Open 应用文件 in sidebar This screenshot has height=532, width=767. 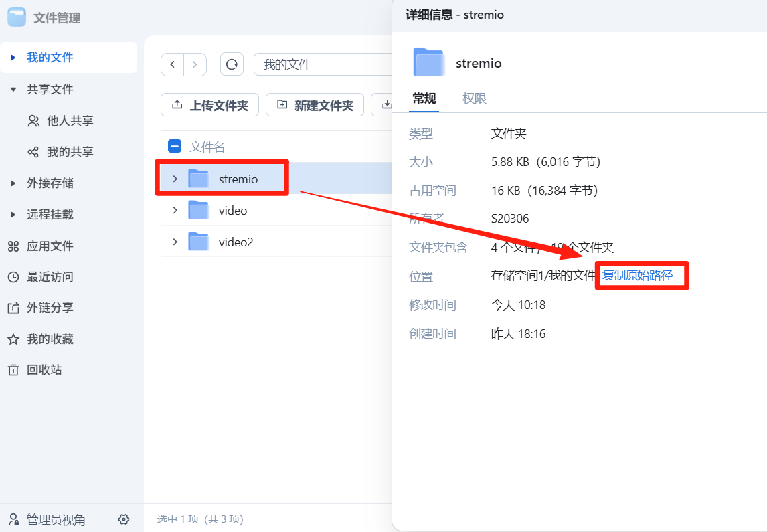click(50, 246)
